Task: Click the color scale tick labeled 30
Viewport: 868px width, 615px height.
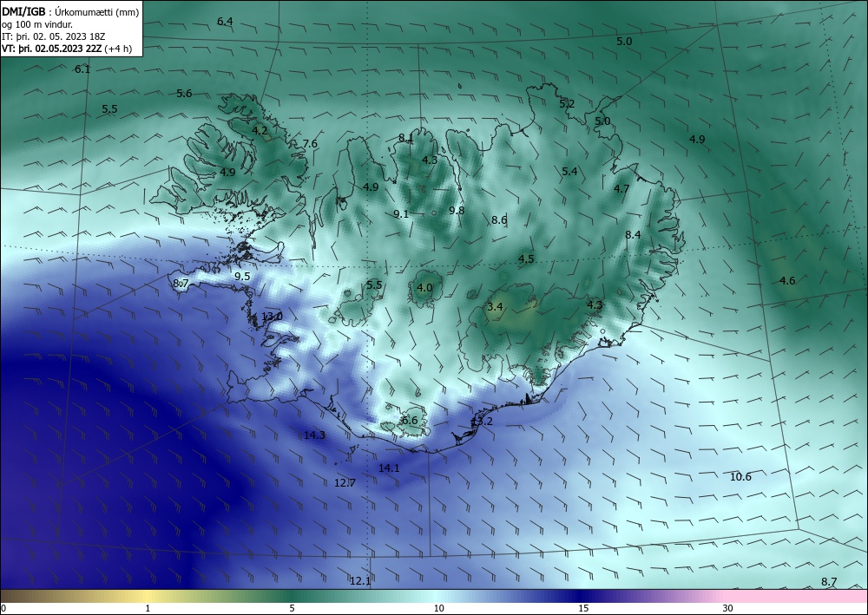Action: pyautogui.click(x=728, y=608)
